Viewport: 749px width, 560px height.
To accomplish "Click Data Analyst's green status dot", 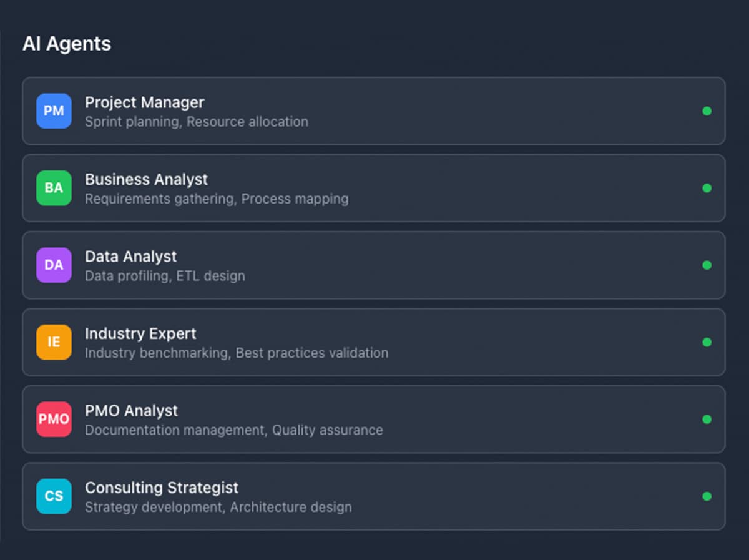I will pyautogui.click(x=707, y=265).
